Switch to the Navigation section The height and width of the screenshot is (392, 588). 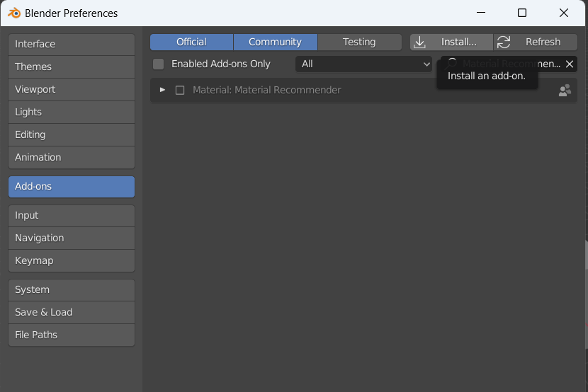72,238
